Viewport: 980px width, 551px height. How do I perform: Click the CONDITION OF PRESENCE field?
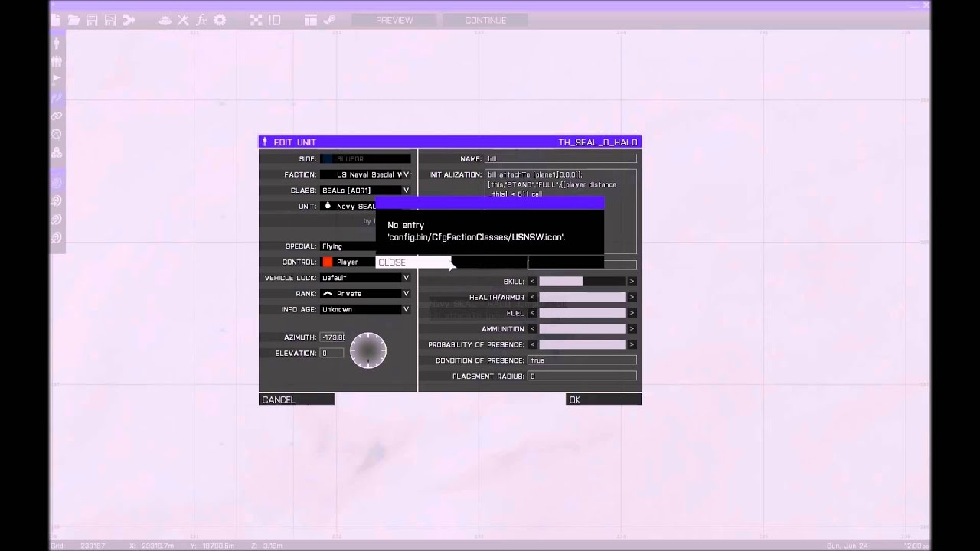point(582,360)
